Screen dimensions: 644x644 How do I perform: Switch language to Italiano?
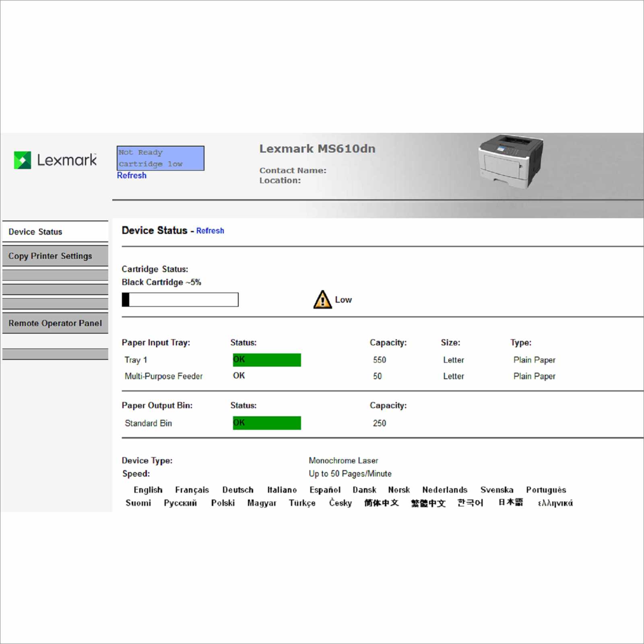(x=282, y=490)
